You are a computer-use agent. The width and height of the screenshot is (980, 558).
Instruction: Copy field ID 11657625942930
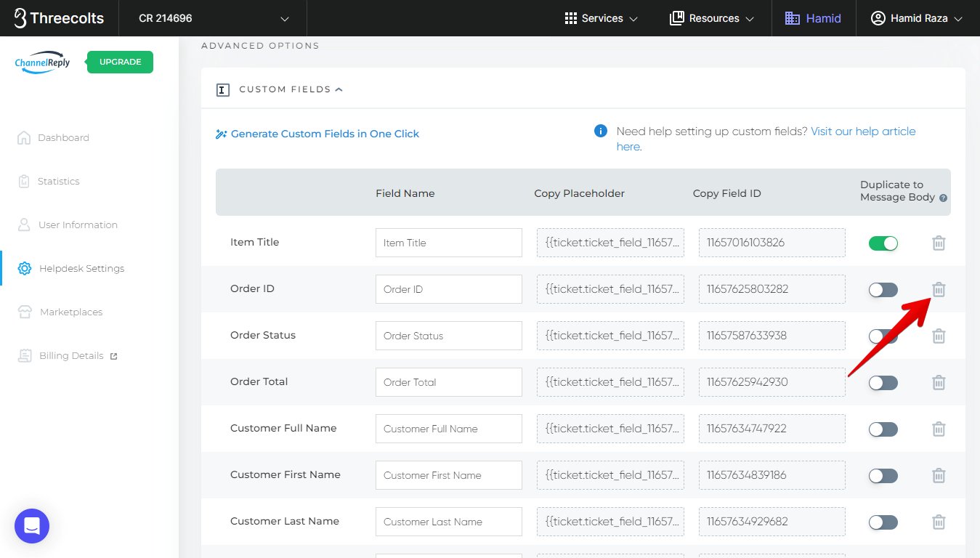point(772,382)
